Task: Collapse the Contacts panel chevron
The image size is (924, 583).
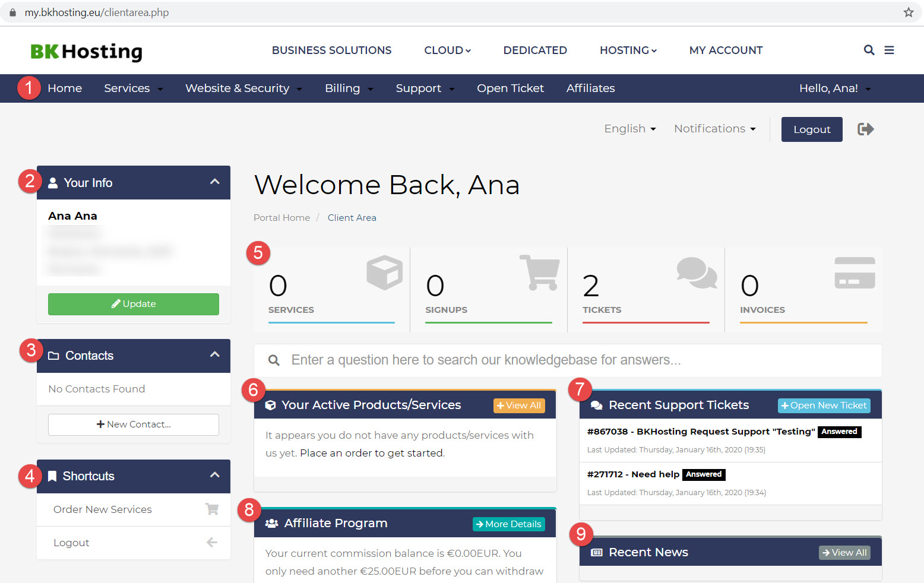Action: click(215, 354)
